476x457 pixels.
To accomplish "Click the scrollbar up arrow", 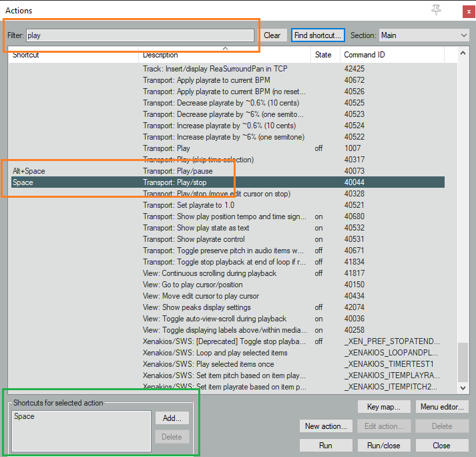I will point(463,53).
